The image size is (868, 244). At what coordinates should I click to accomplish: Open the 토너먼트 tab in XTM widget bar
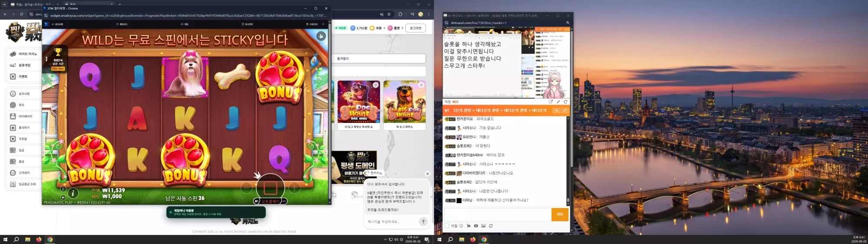pos(247,24)
